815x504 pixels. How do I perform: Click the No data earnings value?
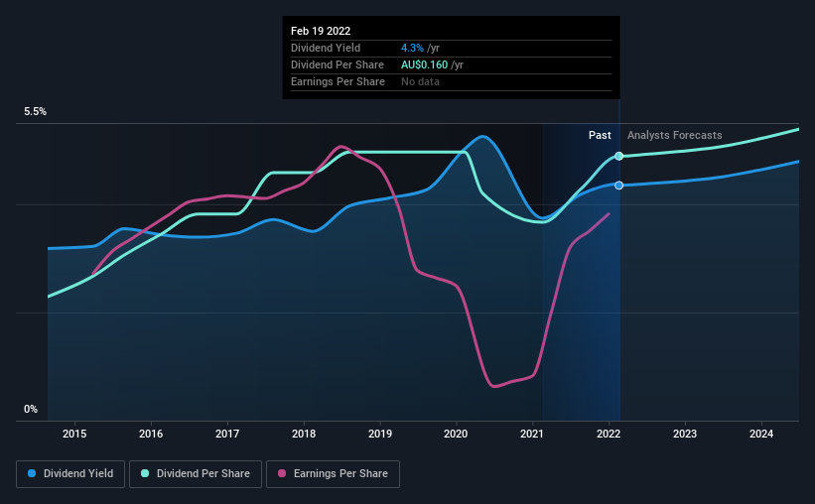coord(420,81)
